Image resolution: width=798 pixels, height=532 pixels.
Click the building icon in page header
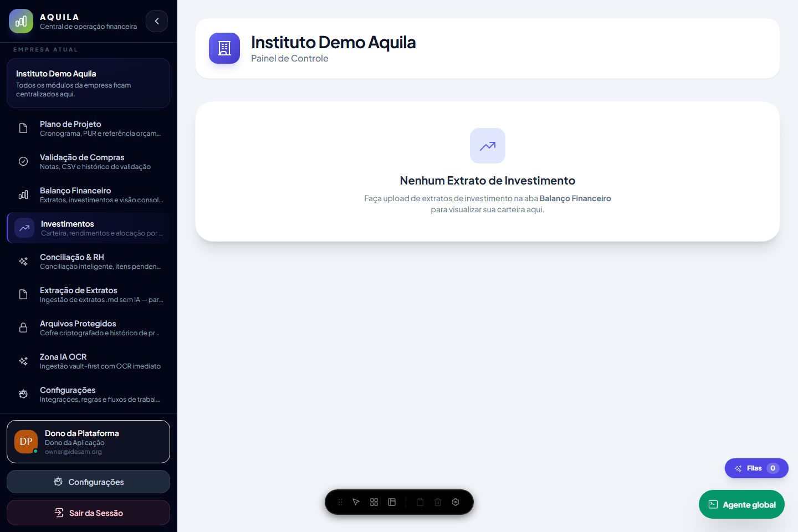[x=224, y=48]
